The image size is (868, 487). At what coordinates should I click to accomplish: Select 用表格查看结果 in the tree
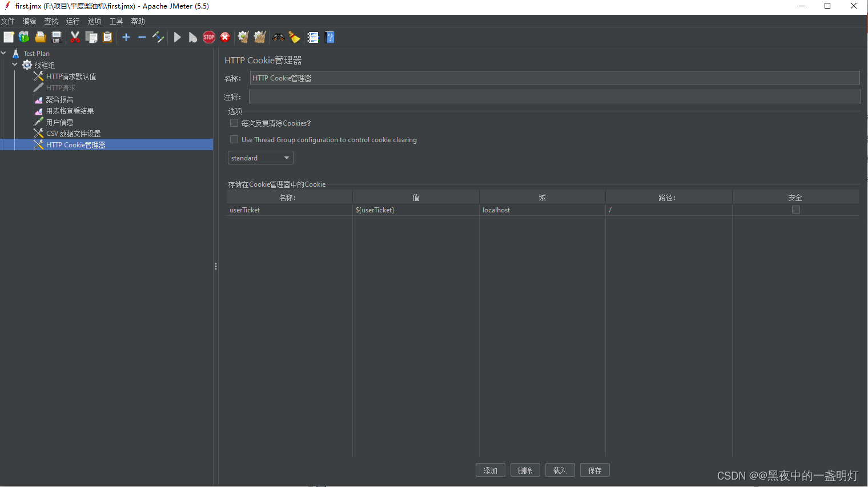tap(70, 111)
